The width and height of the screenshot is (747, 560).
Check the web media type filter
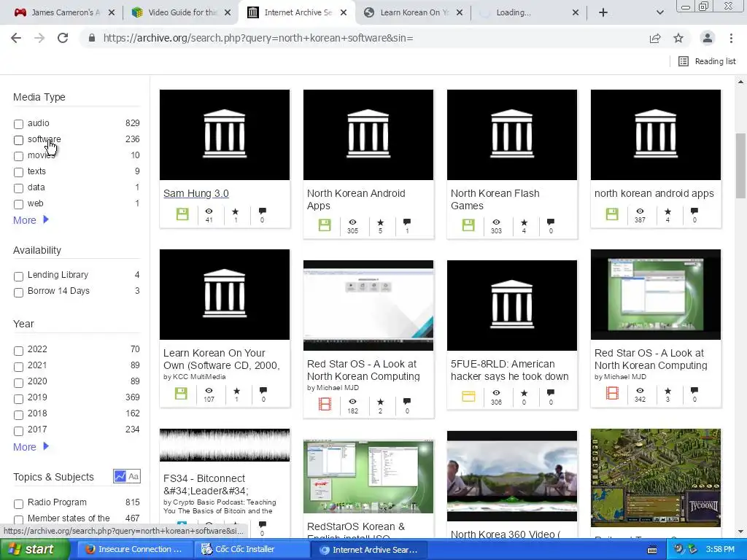click(x=18, y=204)
